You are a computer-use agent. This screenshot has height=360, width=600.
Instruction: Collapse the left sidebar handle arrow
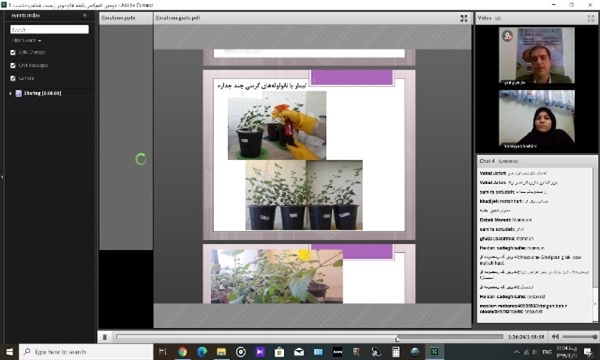click(2, 177)
